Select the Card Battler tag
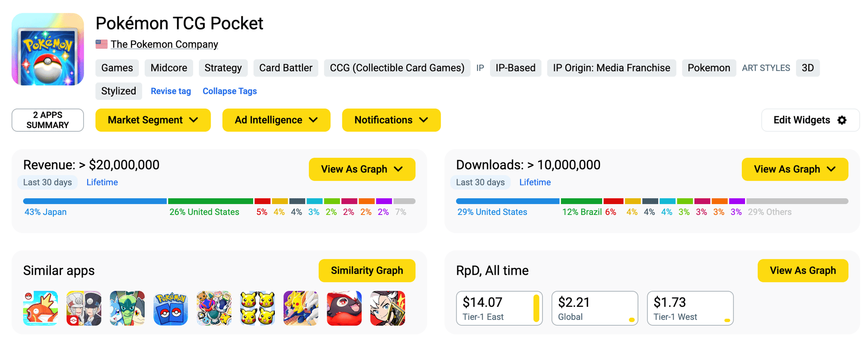This screenshot has height=343, width=868. pyautogui.click(x=286, y=68)
